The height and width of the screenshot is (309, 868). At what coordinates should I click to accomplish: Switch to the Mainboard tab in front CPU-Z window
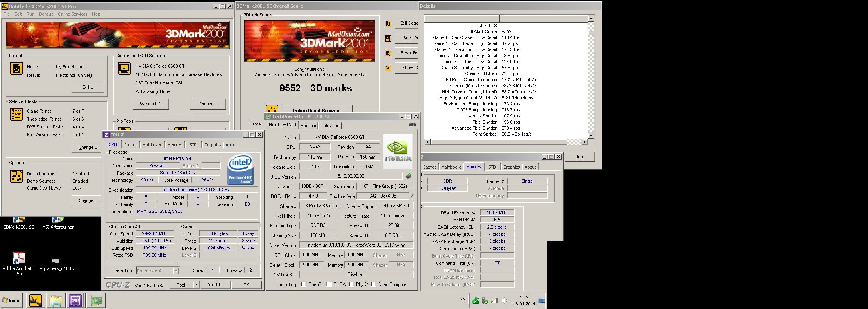[152, 145]
